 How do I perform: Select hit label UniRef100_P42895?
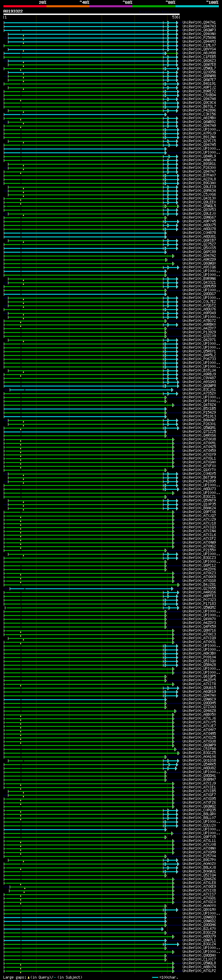point(199,481)
